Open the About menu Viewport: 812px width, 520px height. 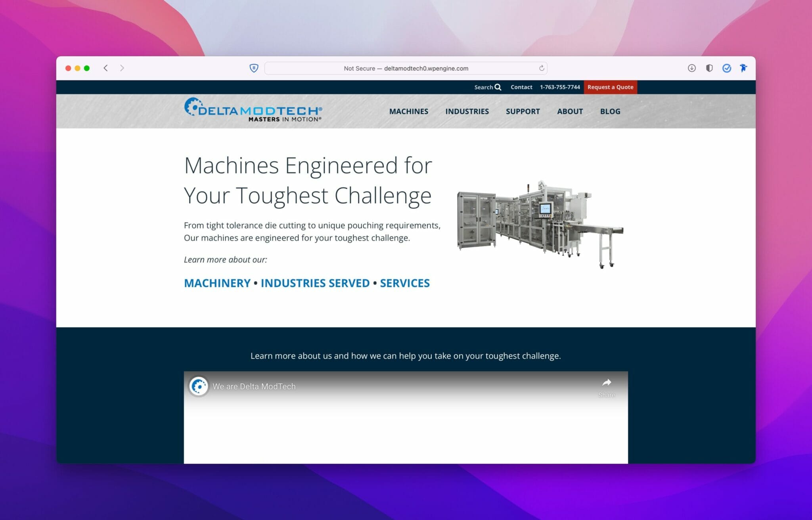pos(570,111)
